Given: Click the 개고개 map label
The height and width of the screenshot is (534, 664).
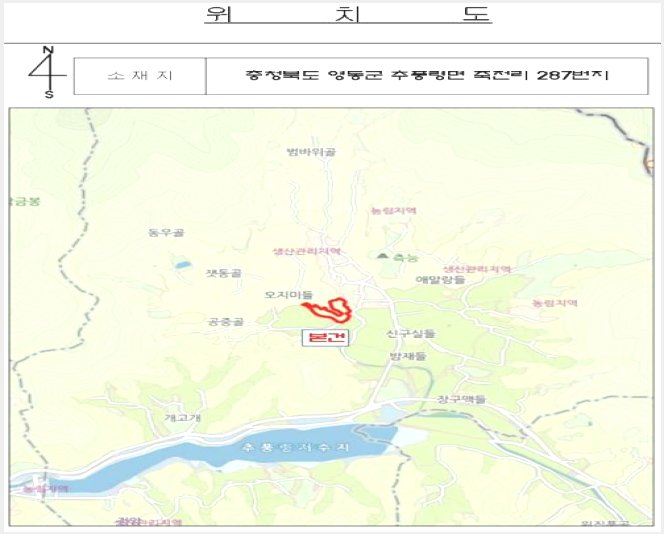Looking at the screenshot, I should (x=183, y=418).
